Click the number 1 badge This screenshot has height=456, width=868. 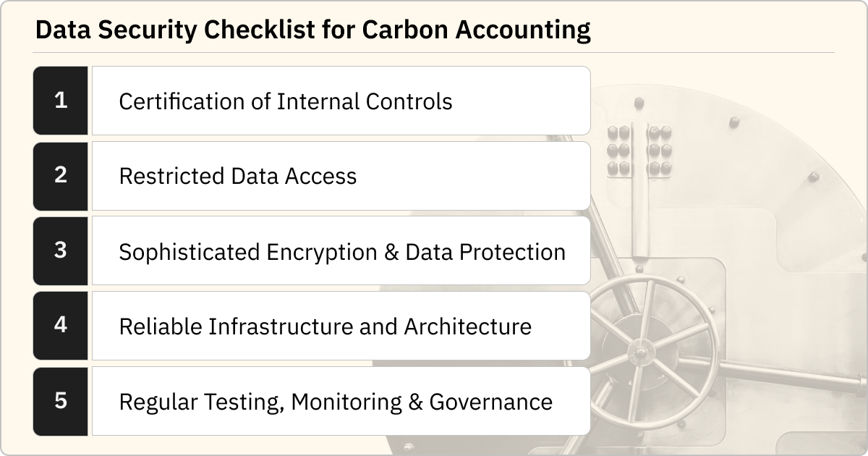pos(61,101)
